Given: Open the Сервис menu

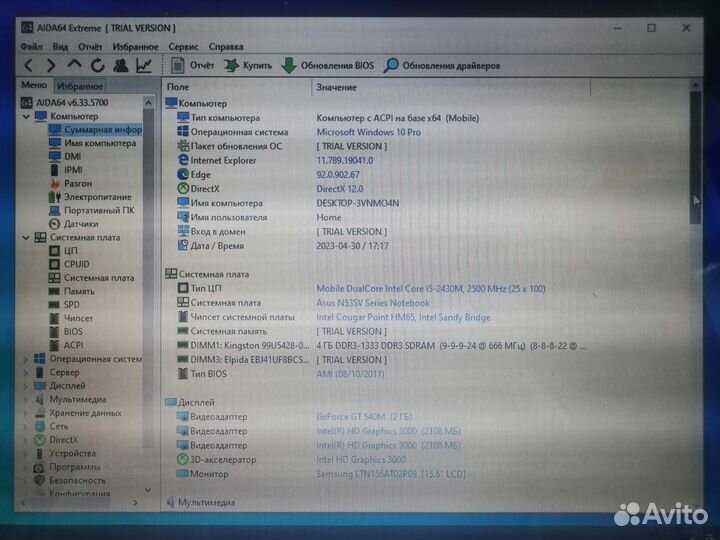Looking at the screenshot, I should (183, 47).
